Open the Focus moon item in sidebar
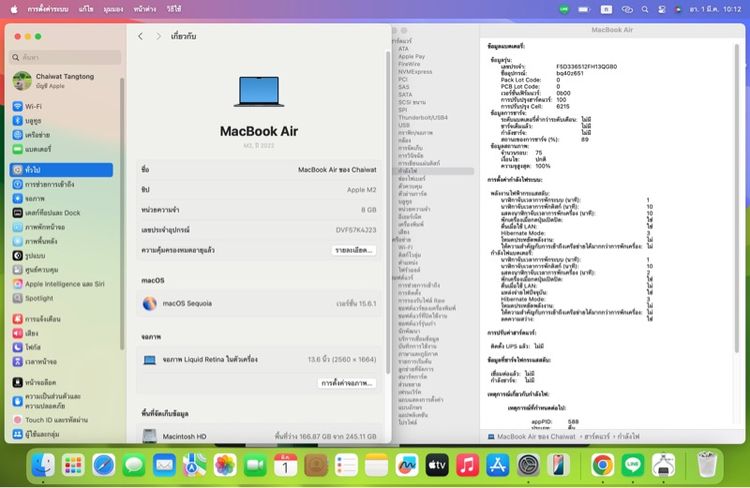Screen dimensions: 750x488 pos(27,347)
